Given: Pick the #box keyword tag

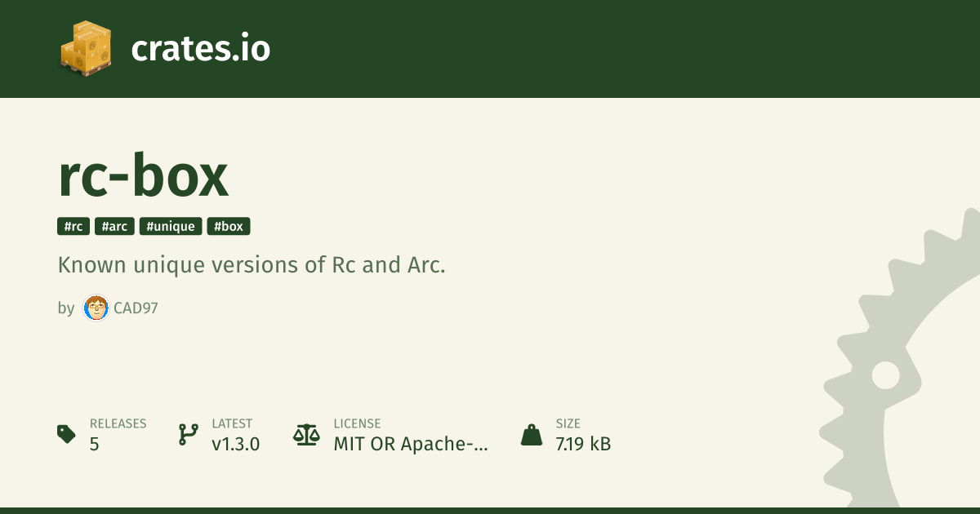Looking at the screenshot, I should tap(229, 227).
